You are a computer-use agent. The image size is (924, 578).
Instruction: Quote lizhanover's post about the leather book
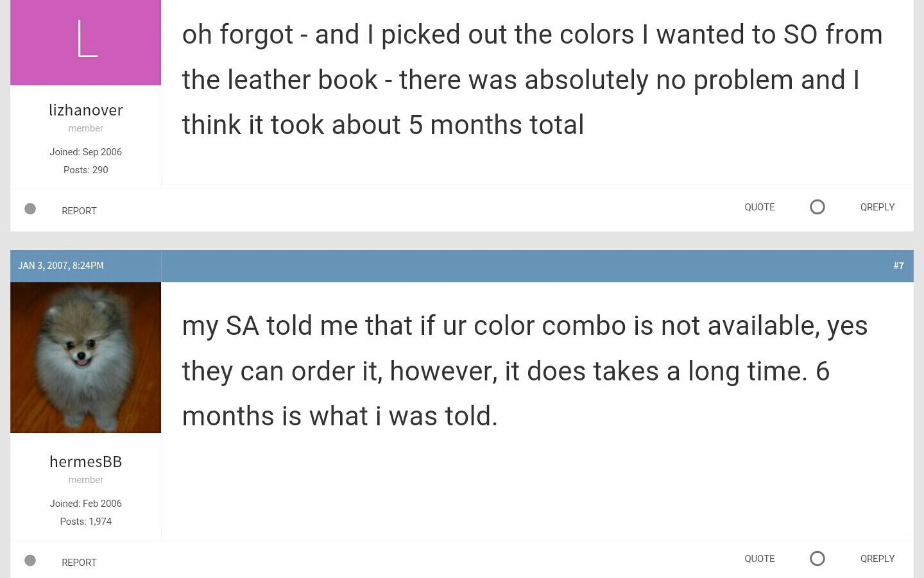coord(759,207)
